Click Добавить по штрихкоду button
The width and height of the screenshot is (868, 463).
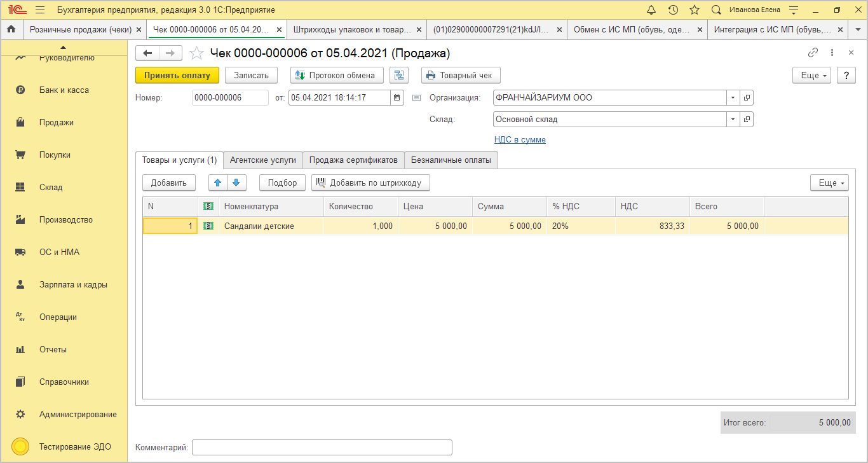coord(370,183)
